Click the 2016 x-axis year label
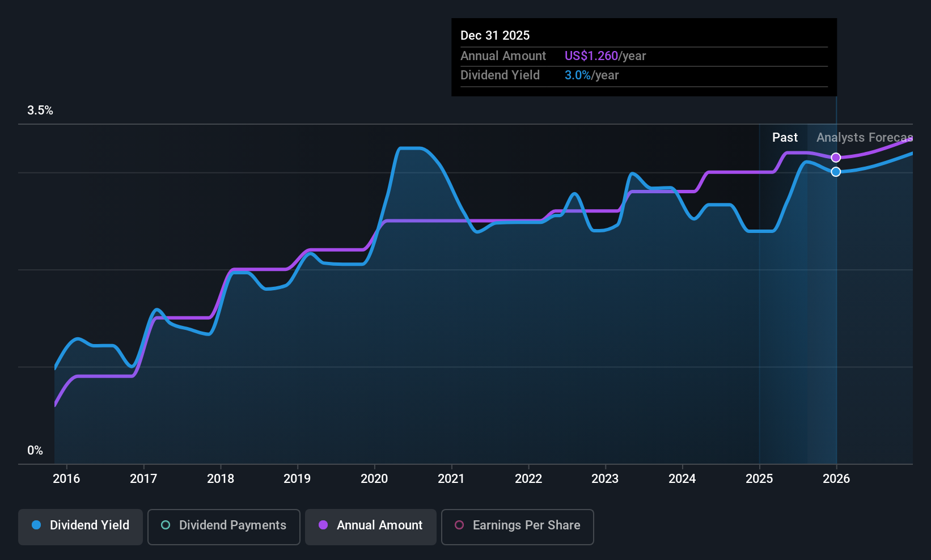Image resolution: width=931 pixels, height=560 pixels. pyautogui.click(x=66, y=478)
